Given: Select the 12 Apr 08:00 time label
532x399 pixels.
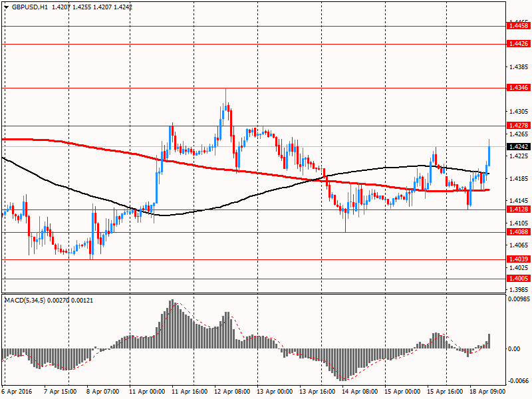Looking at the screenshot, I should 232,392.
